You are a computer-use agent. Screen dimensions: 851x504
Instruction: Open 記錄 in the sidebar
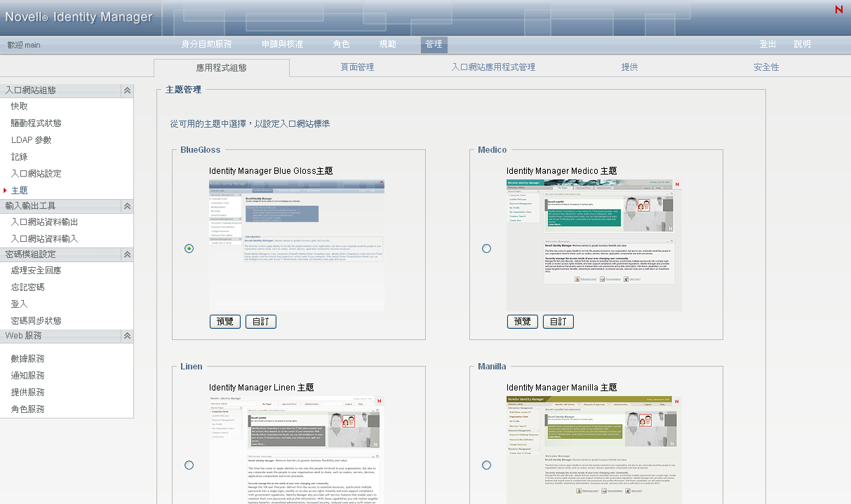coord(20,157)
